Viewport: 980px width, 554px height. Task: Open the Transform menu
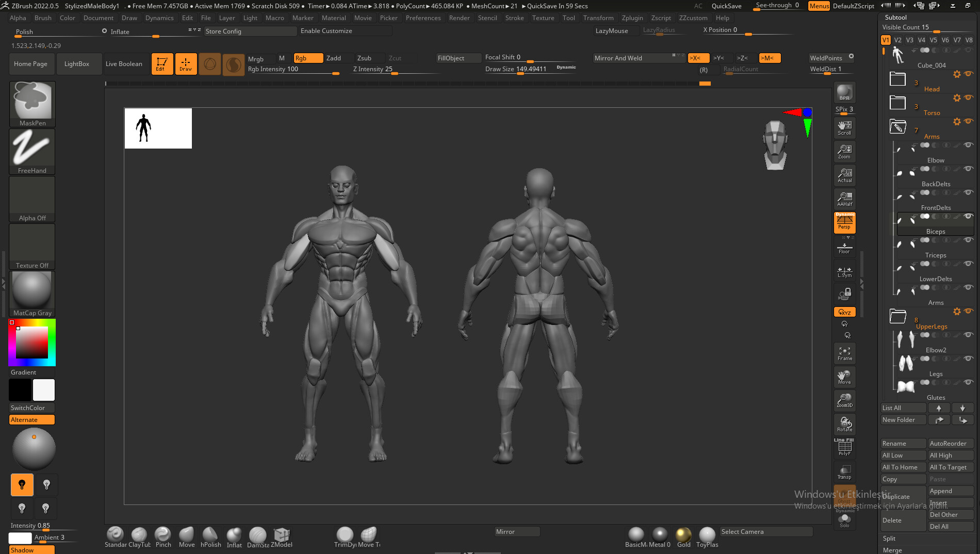pyautogui.click(x=598, y=18)
